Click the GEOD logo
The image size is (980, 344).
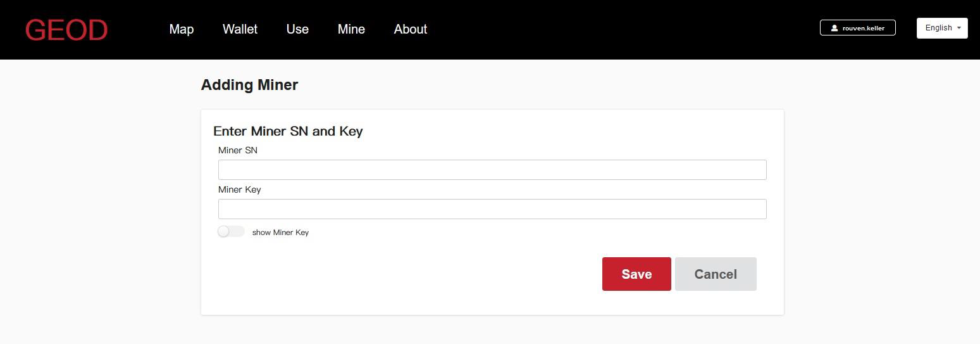pyautogui.click(x=66, y=30)
